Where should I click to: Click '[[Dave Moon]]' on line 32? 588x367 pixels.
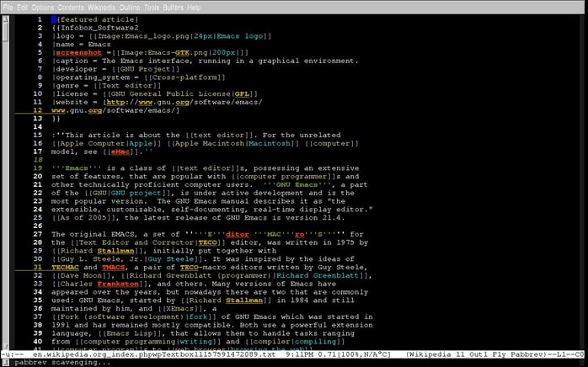[82, 275]
